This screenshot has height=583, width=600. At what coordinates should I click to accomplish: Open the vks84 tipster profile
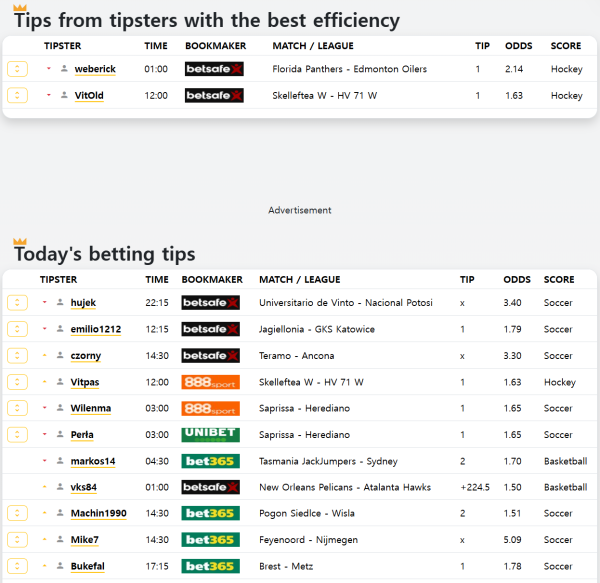tap(83, 487)
